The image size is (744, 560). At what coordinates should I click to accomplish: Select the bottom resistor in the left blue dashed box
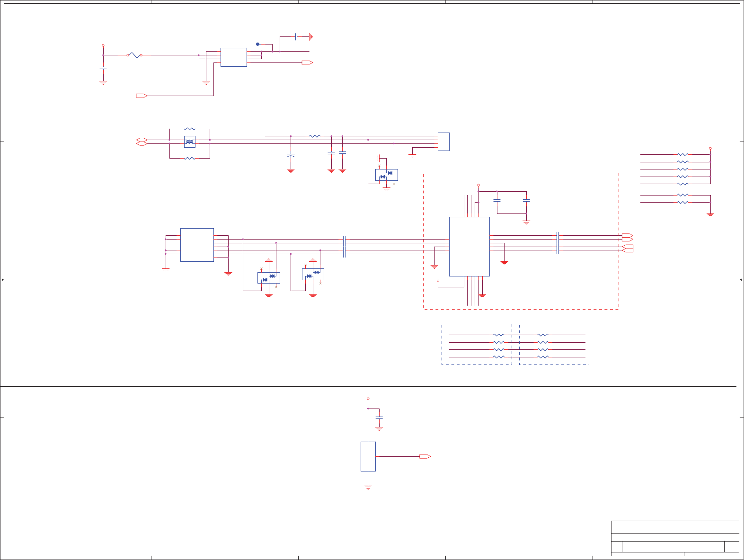[499, 357]
